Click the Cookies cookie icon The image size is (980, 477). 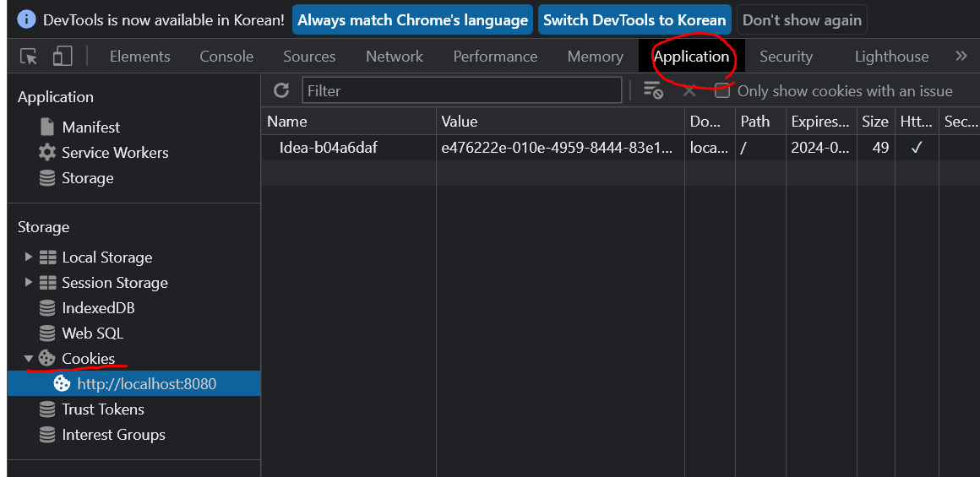pyautogui.click(x=46, y=358)
